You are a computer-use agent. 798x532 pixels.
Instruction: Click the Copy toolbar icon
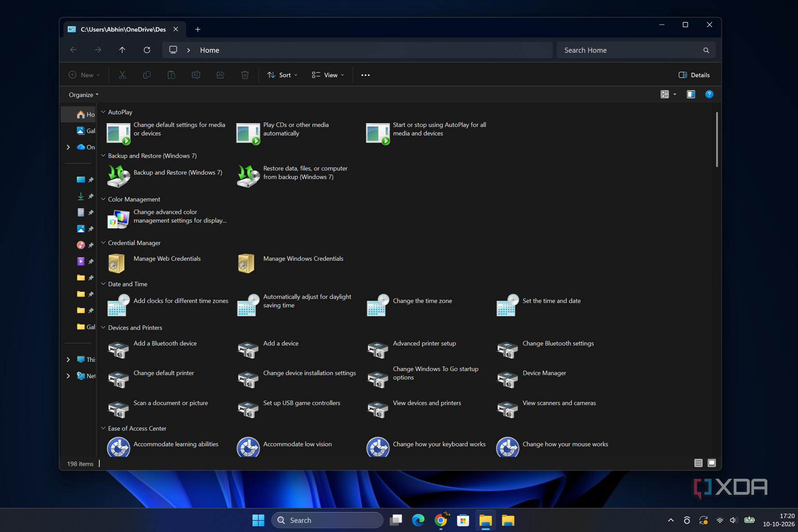click(147, 75)
